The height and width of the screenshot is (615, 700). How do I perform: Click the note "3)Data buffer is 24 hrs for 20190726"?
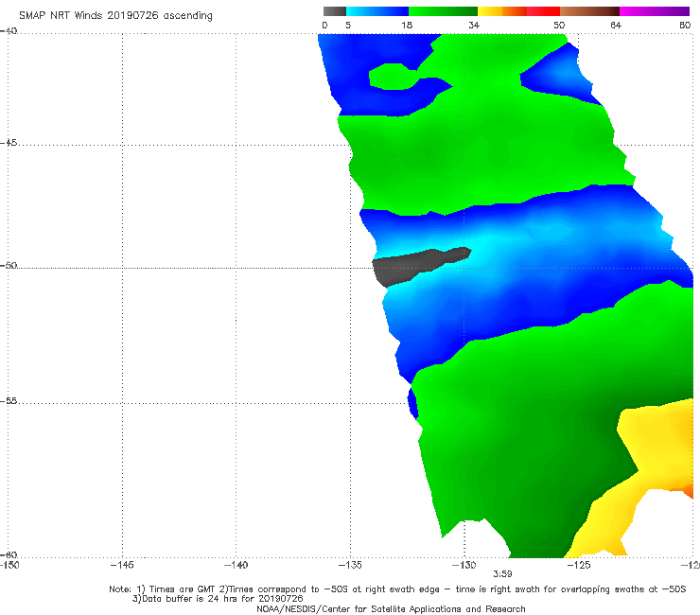coord(218,599)
